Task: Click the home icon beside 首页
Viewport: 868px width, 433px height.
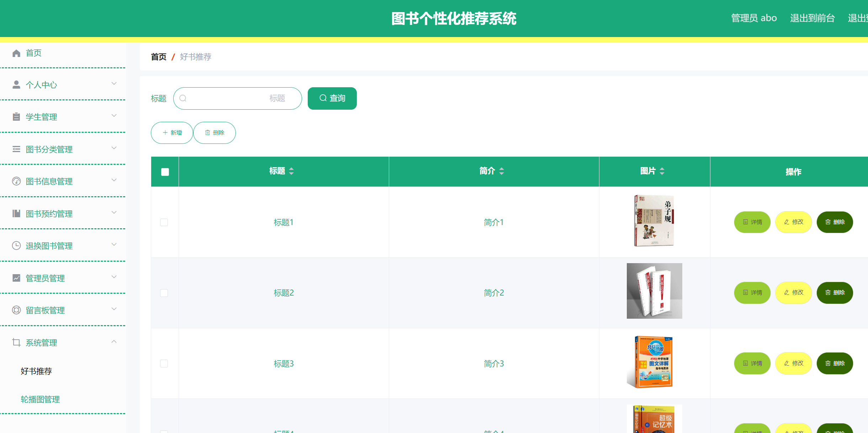Action: [x=16, y=53]
